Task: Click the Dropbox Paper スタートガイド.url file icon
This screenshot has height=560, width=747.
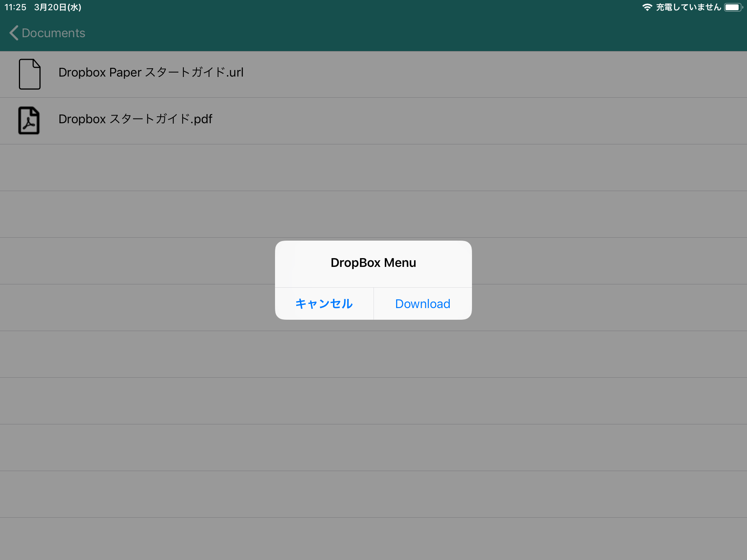Action: tap(29, 73)
